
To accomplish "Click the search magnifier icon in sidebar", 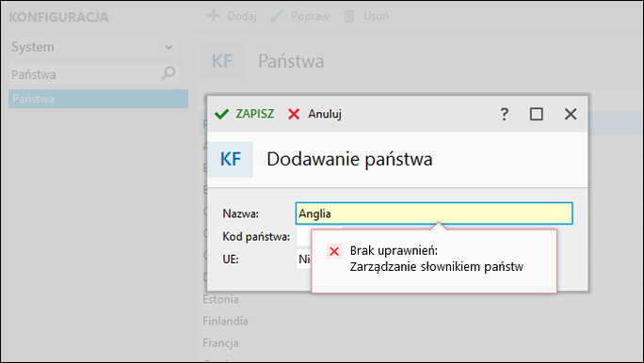I will [168, 74].
